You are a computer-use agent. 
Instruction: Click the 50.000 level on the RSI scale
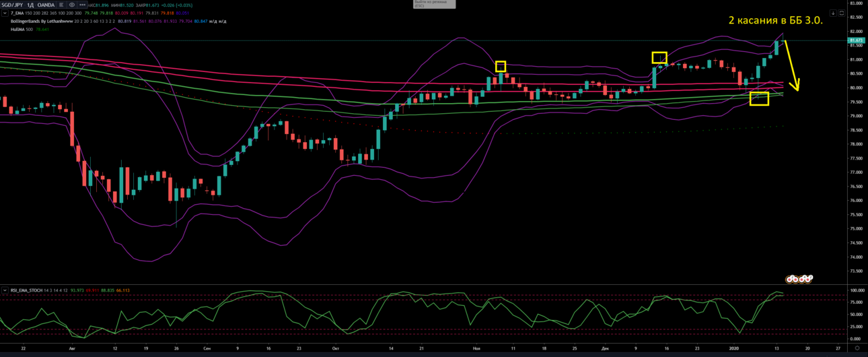[x=857, y=315]
